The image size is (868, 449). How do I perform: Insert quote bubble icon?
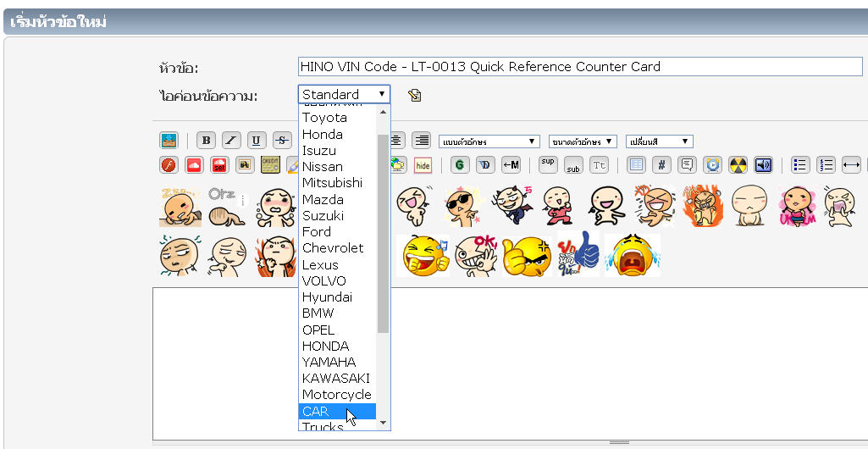pos(687,165)
